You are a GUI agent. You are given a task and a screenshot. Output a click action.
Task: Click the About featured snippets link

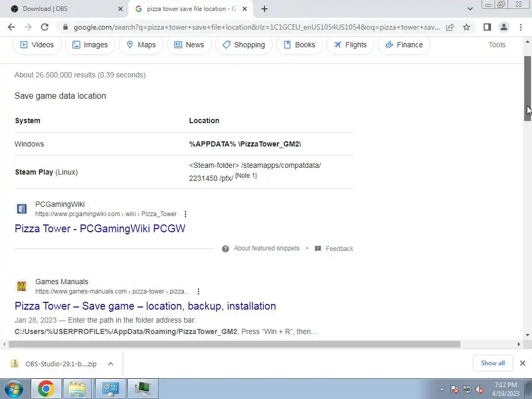coord(267,248)
